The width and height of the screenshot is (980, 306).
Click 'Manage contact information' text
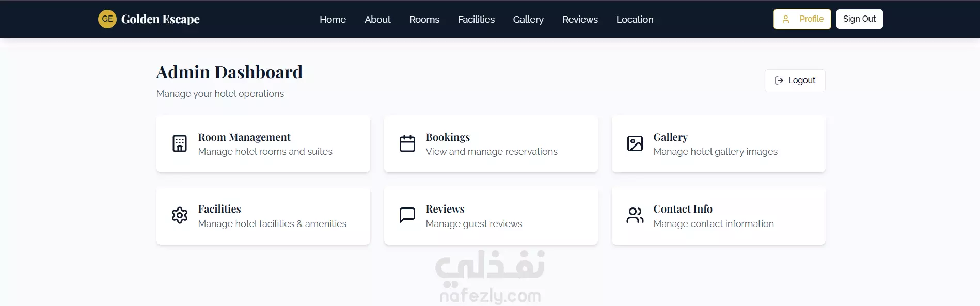[714, 224]
